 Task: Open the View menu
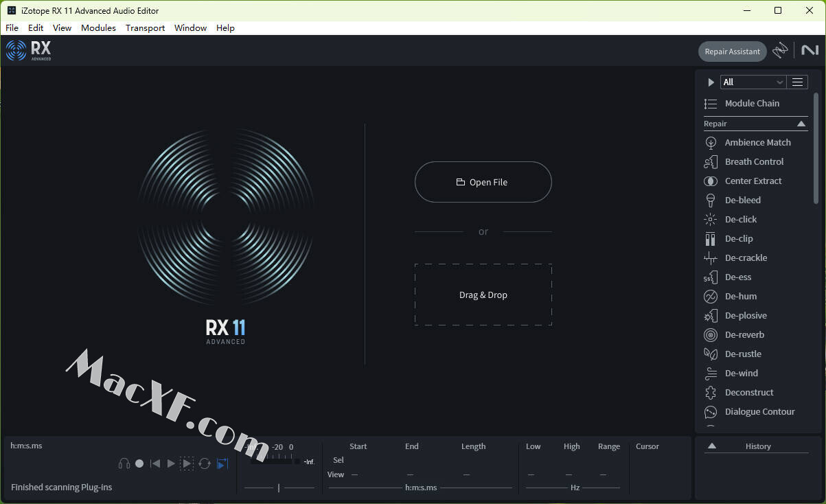(x=62, y=27)
